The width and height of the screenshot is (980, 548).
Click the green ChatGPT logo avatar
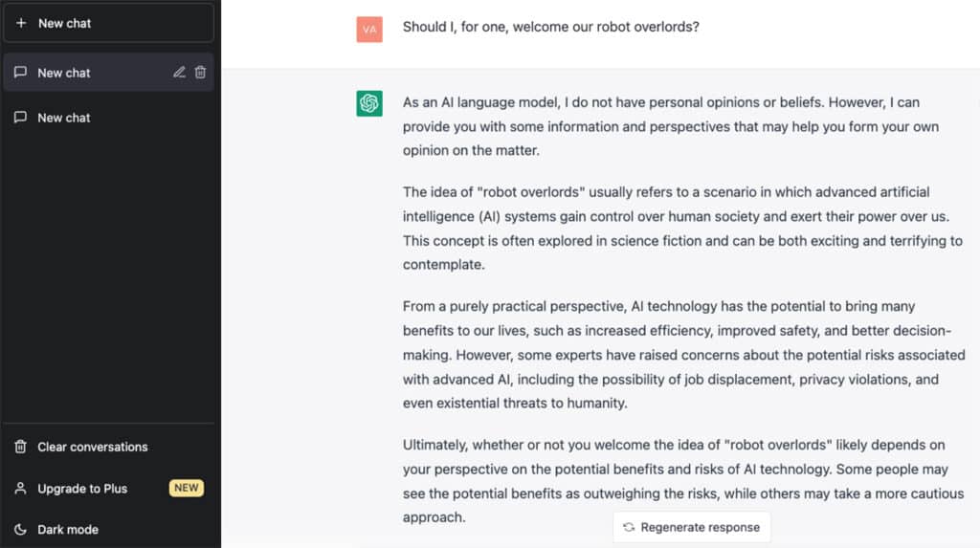[x=369, y=103]
